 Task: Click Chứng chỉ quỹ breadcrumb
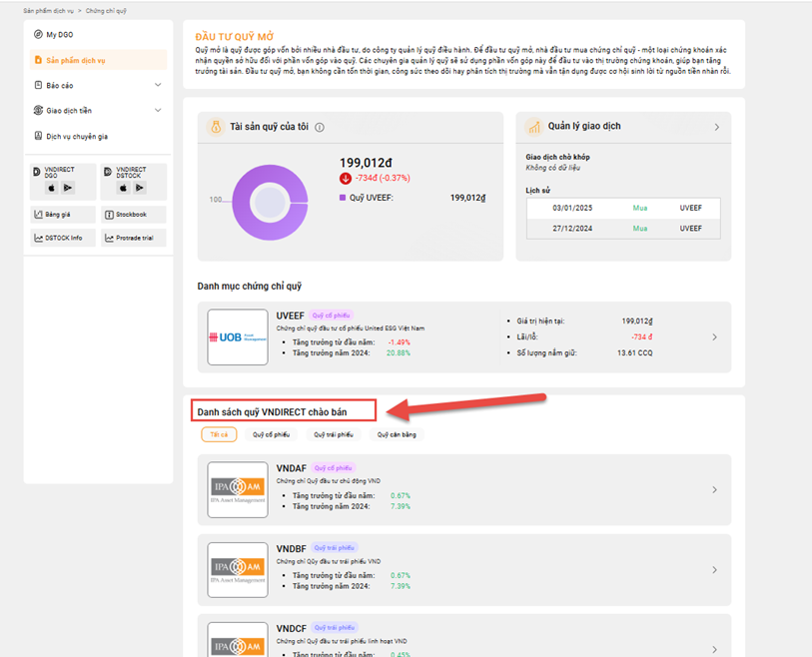106,11
